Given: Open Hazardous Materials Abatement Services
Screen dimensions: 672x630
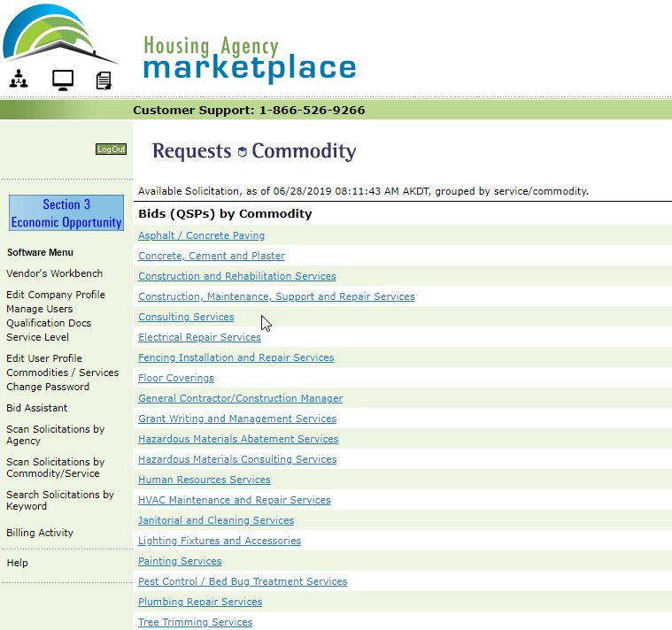Looking at the screenshot, I should tap(238, 439).
